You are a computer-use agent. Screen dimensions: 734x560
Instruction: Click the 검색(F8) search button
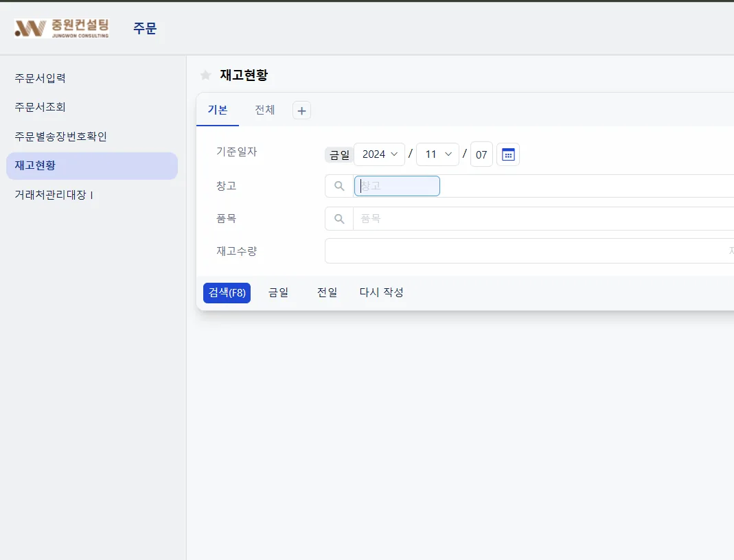[227, 293]
